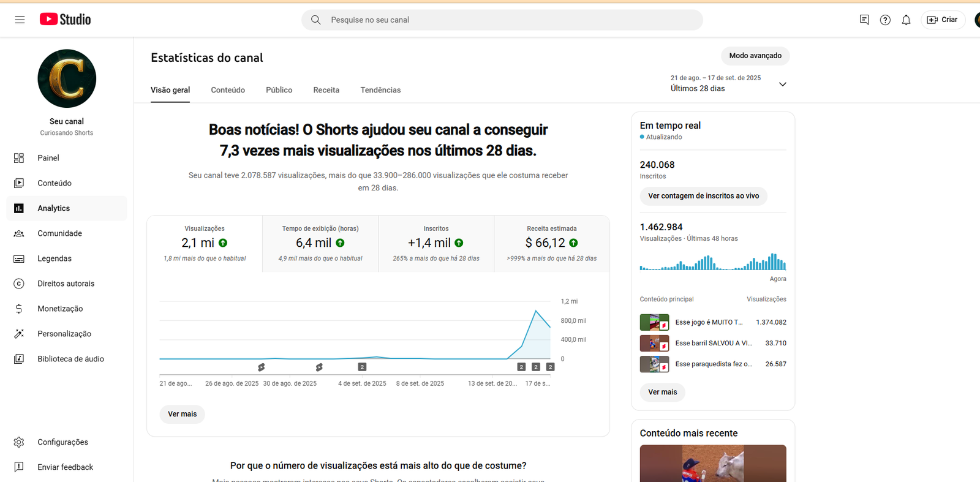Click green up arrow beside 6,4 mil

(x=340, y=243)
